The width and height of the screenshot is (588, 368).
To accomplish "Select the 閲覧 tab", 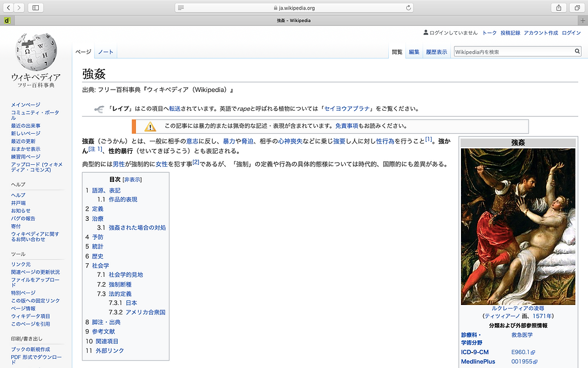I will (x=397, y=52).
